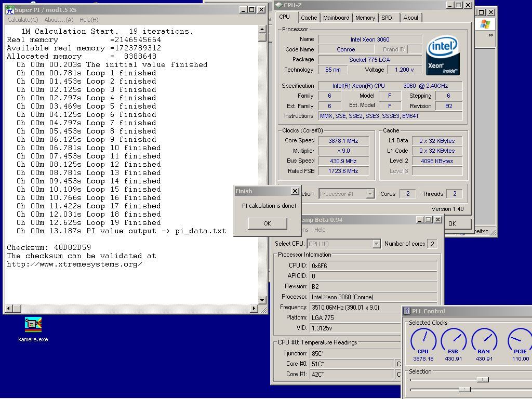Click the Voltage value 1.200 v
Viewport: 532px width, 399px height.
pos(404,70)
